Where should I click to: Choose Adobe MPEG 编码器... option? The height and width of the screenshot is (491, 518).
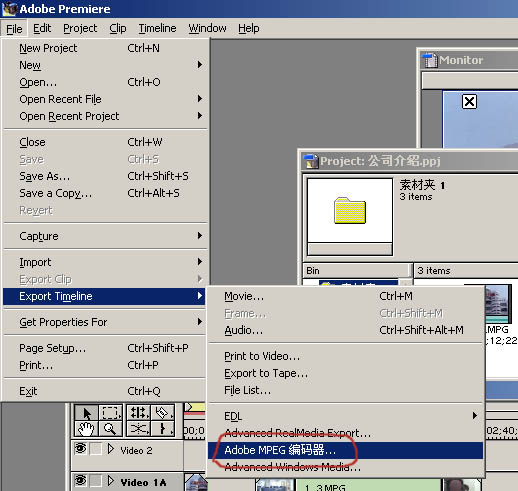pos(345,450)
